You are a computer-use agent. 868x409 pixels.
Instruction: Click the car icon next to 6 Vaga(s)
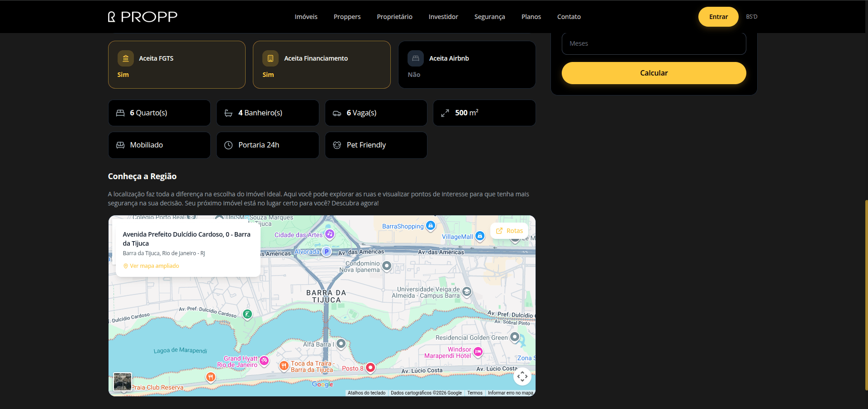(x=337, y=113)
